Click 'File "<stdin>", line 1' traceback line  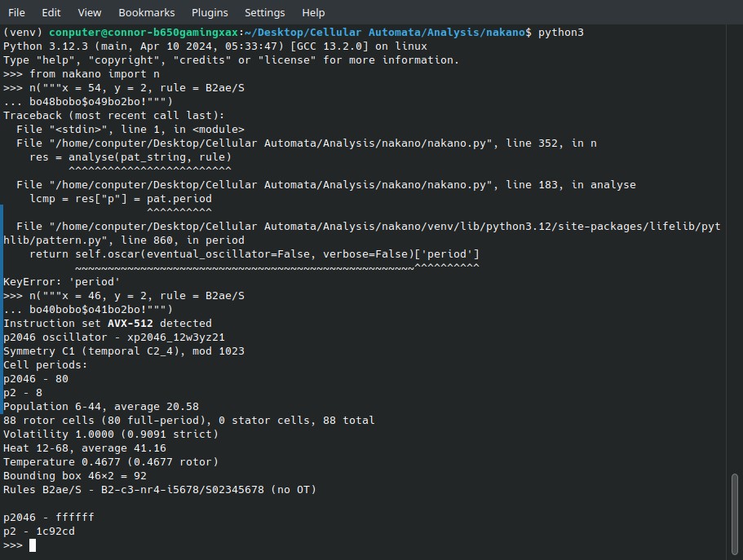(x=130, y=130)
